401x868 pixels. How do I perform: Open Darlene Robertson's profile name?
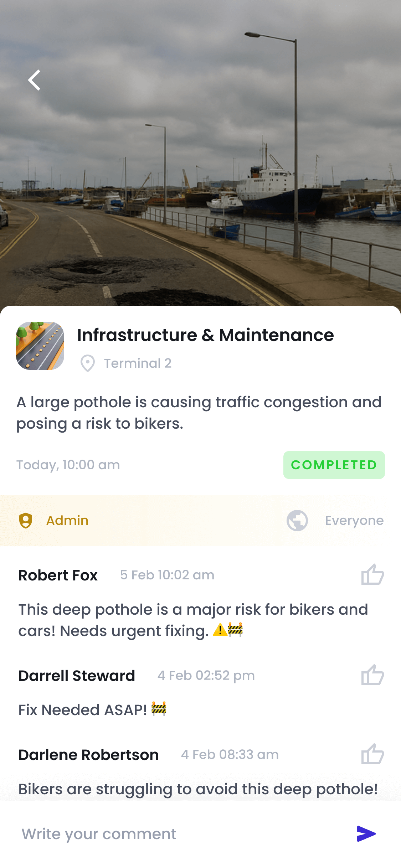[x=88, y=755]
